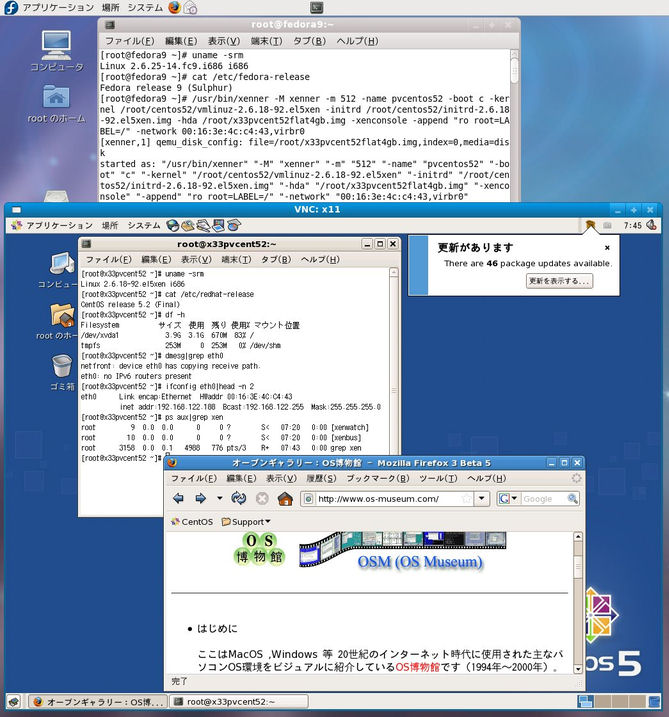Open the back/forward history dropdown in Firefox
Screen dimensions: 669x717
(219, 498)
